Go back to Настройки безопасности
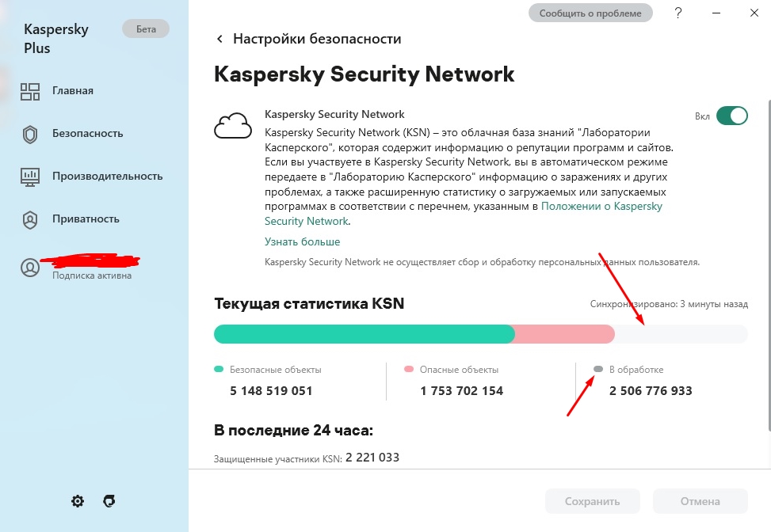Screen dimensions: 771x532 219,39
